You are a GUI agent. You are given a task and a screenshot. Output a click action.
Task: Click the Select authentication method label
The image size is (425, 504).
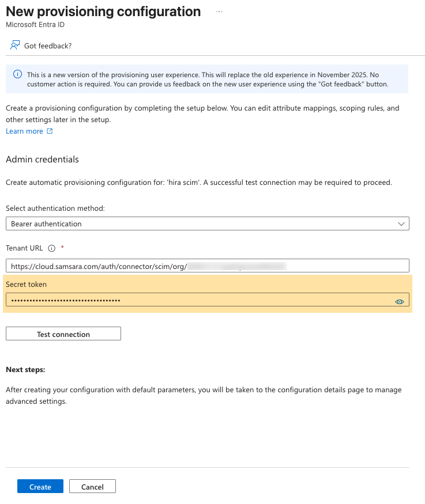pyautogui.click(x=55, y=208)
